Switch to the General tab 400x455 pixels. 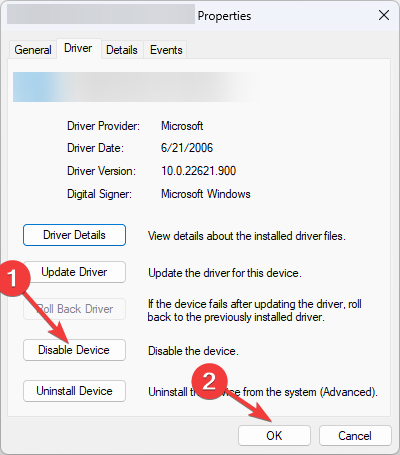pyautogui.click(x=33, y=50)
